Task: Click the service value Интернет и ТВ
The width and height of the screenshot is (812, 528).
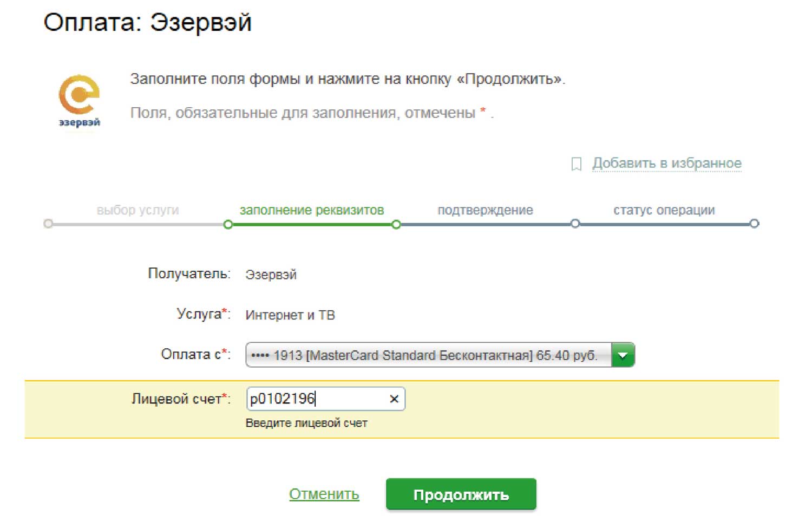Action: tap(290, 315)
